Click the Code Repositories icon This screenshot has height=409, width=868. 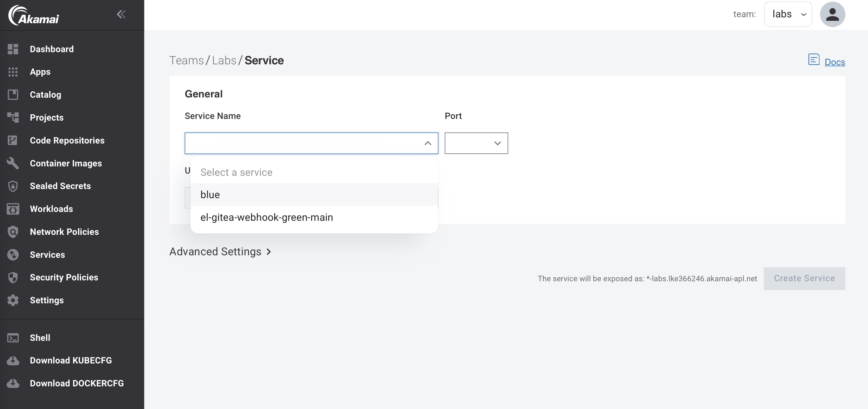13,140
